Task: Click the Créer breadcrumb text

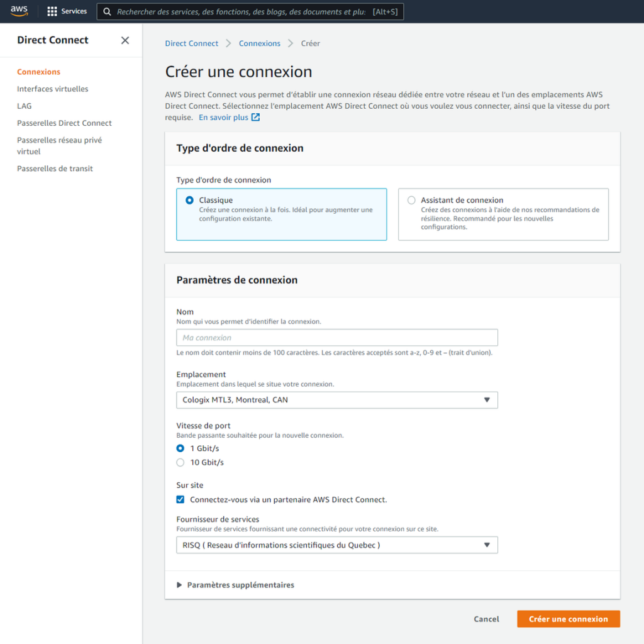Action: [x=310, y=43]
